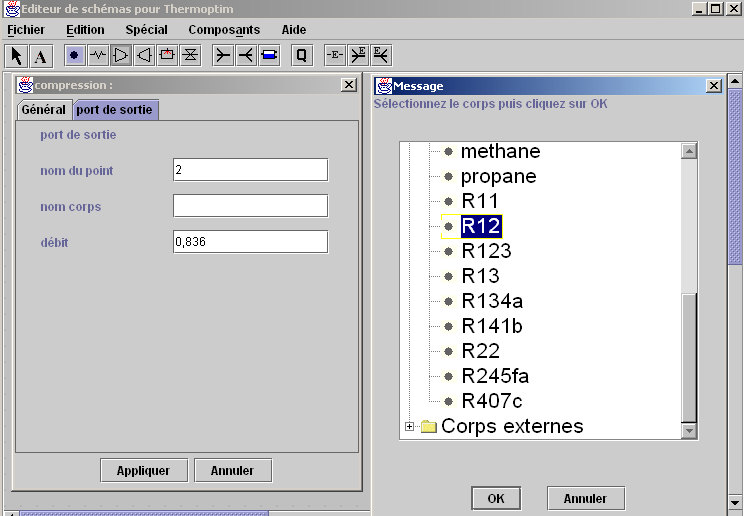Click the empty nom corps field
This screenshot has width=744, height=516.
coord(251,206)
